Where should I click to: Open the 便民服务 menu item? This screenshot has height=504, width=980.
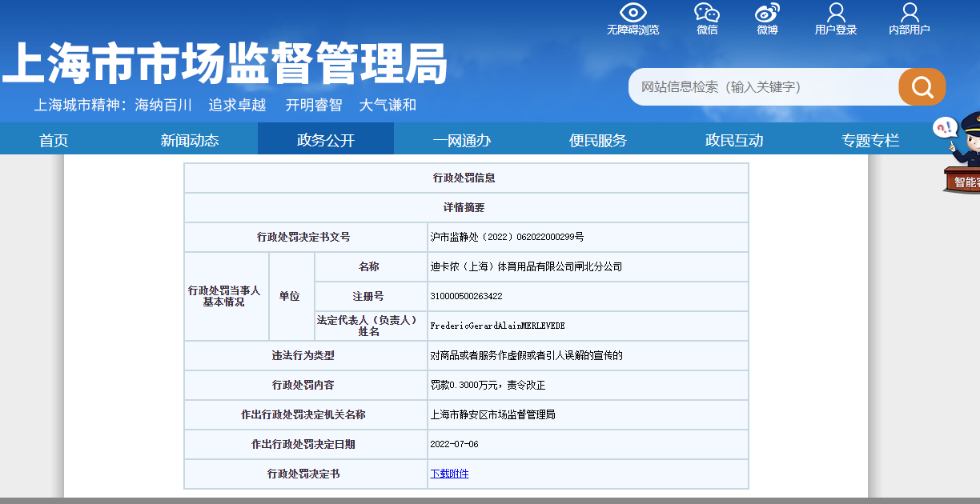click(596, 138)
